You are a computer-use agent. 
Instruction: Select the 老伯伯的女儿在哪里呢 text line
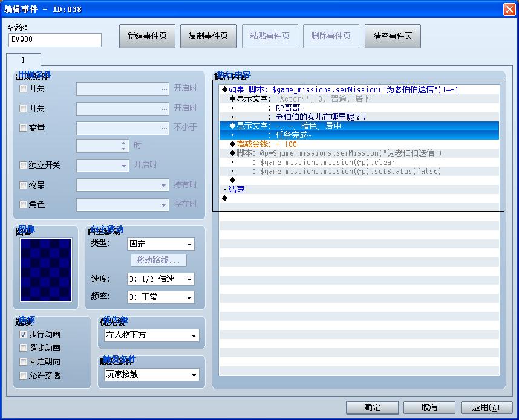coord(359,117)
